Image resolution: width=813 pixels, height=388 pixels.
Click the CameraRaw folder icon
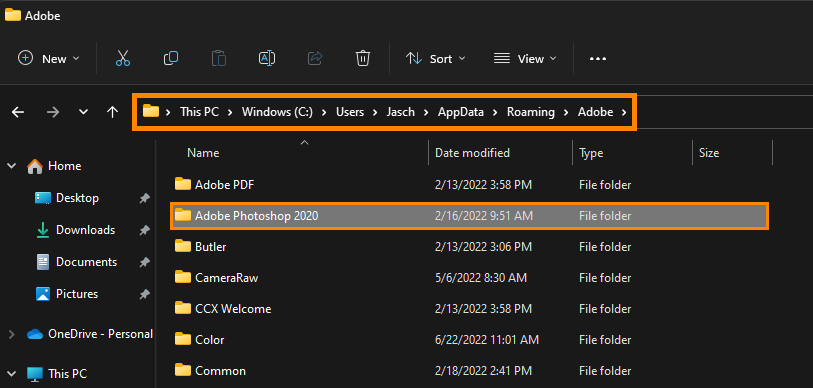pyautogui.click(x=183, y=277)
